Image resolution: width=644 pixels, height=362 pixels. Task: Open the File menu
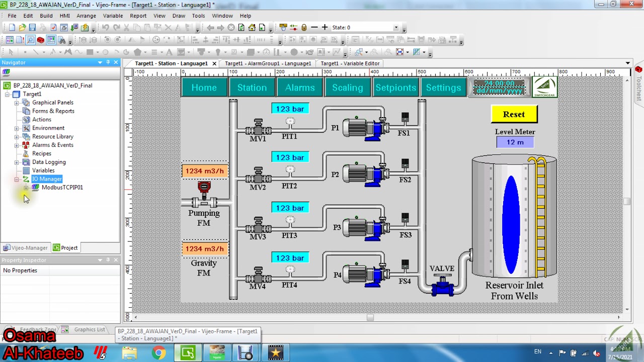(12, 16)
